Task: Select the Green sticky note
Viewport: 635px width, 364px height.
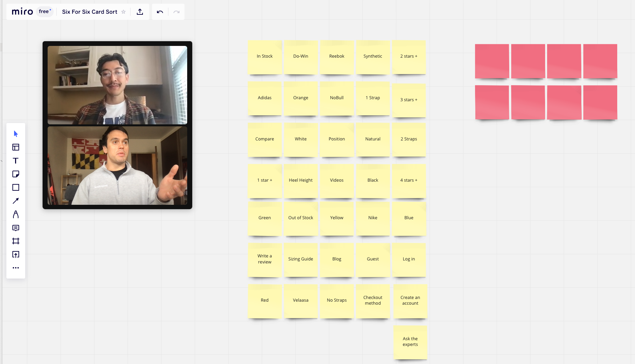Action: pyautogui.click(x=265, y=219)
